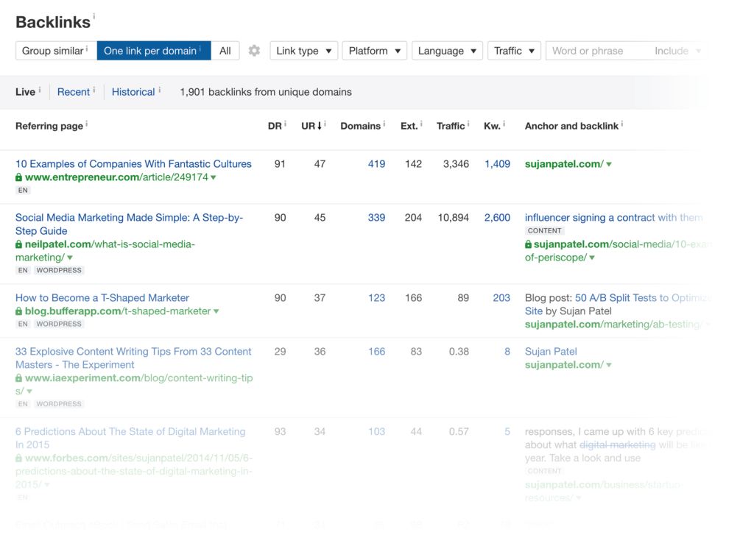Screen dimensions: 754x560
Task: Expand sujanpatel.com/ arrow in Sujan Patel row
Action: [x=609, y=365]
